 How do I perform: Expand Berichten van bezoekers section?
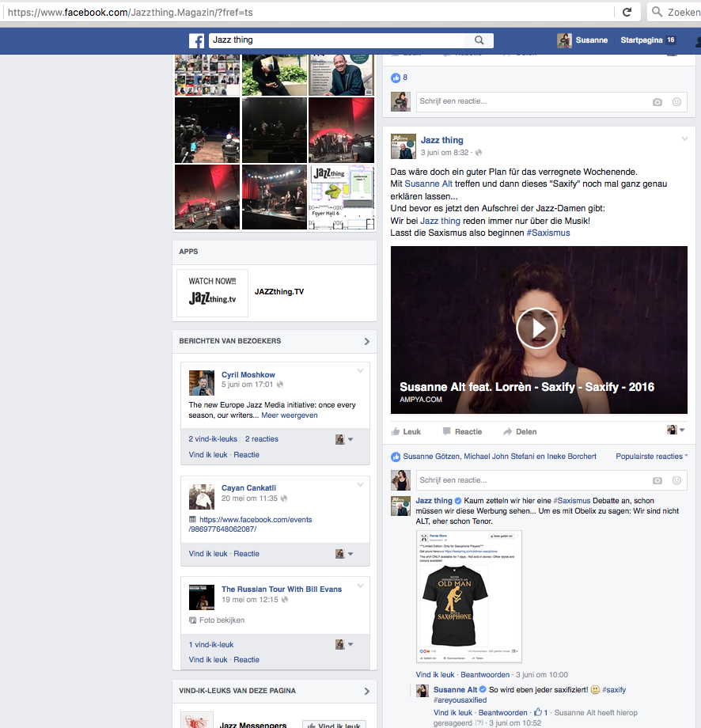point(367,341)
